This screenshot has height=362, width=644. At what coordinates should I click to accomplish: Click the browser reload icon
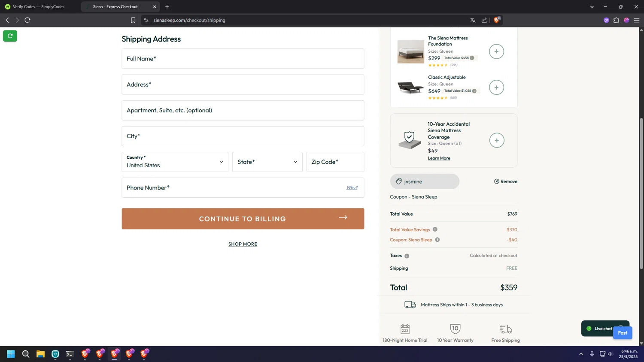tap(27, 20)
